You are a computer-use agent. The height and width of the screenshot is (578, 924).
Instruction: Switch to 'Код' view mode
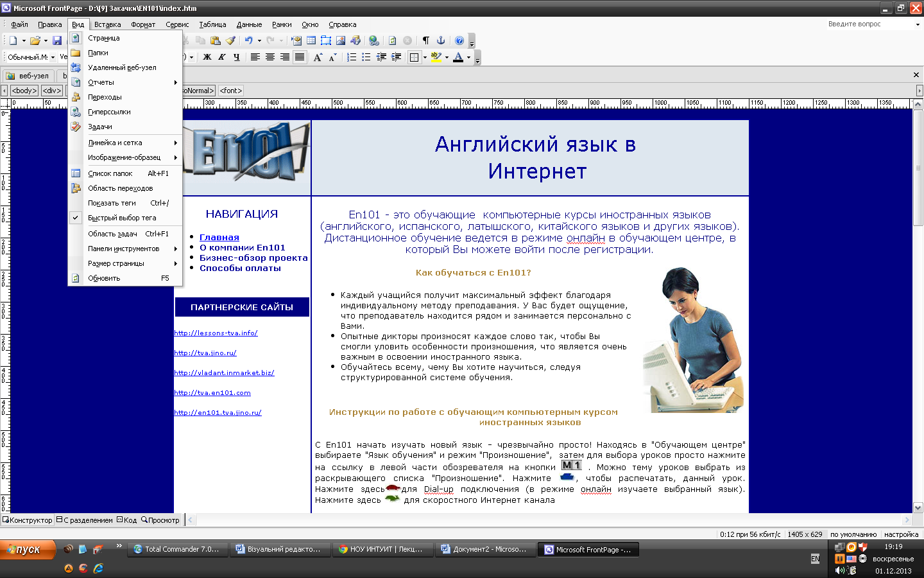pyautogui.click(x=126, y=520)
